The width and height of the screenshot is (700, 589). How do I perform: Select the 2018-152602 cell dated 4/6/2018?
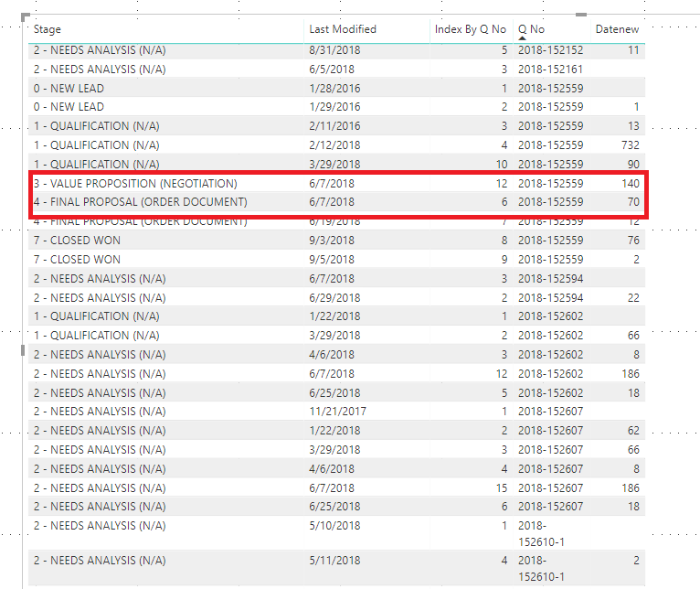coord(550,355)
